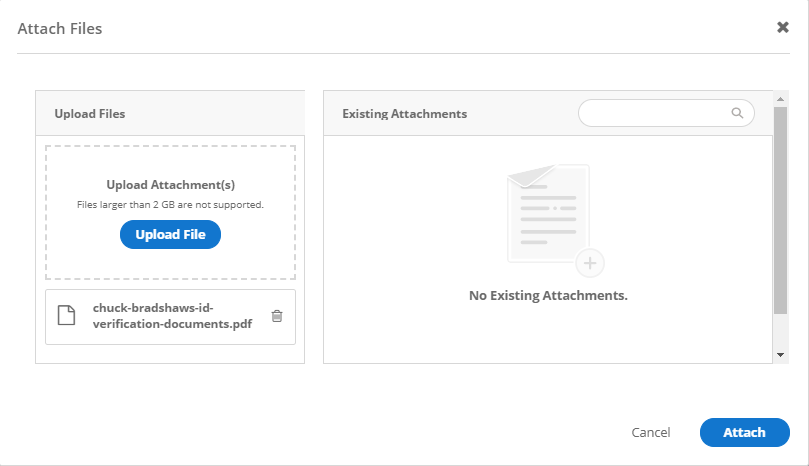The height and width of the screenshot is (466, 809).
Task: Click the plus circle on the illustration
Action: coord(590,263)
